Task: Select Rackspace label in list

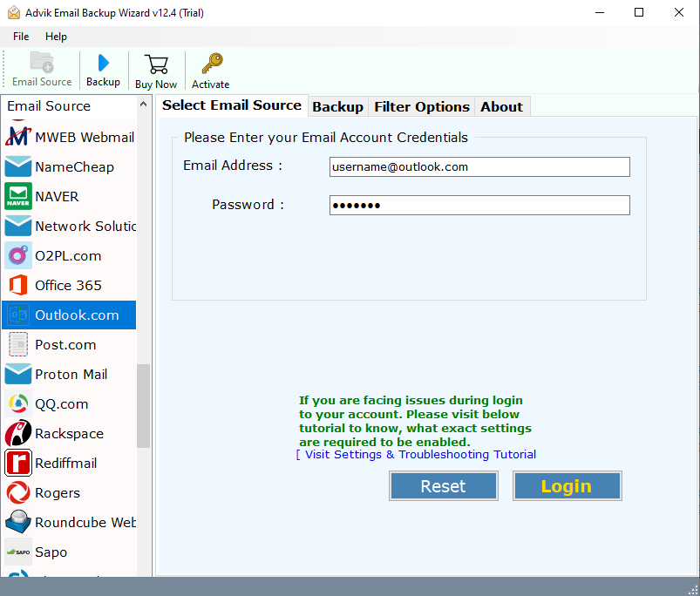Action: [x=69, y=434]
